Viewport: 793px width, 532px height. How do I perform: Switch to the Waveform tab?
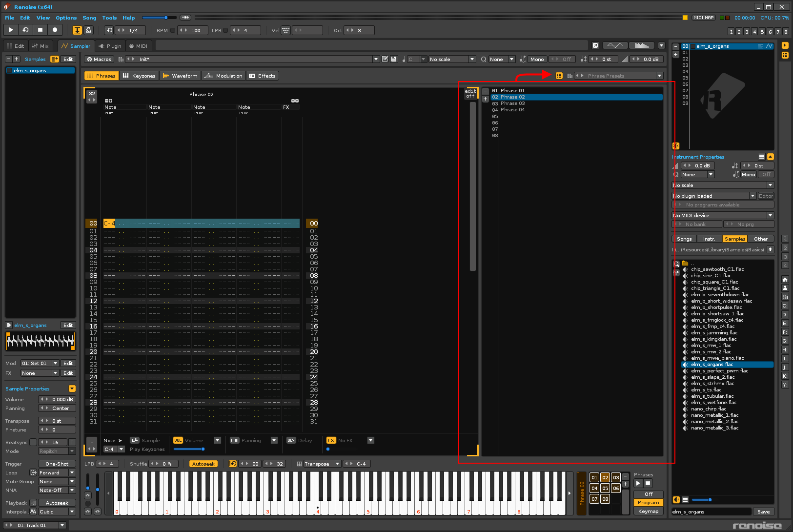pyautogui.click(x=180, y=76)
